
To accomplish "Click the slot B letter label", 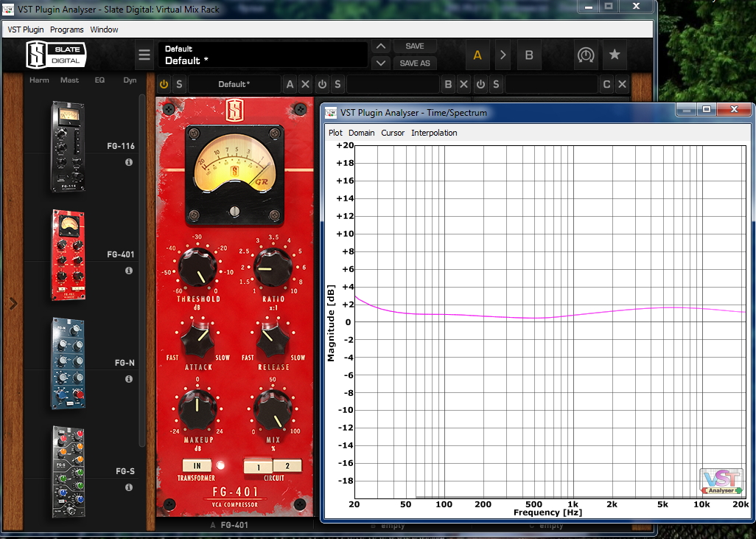I will point(448,84).
